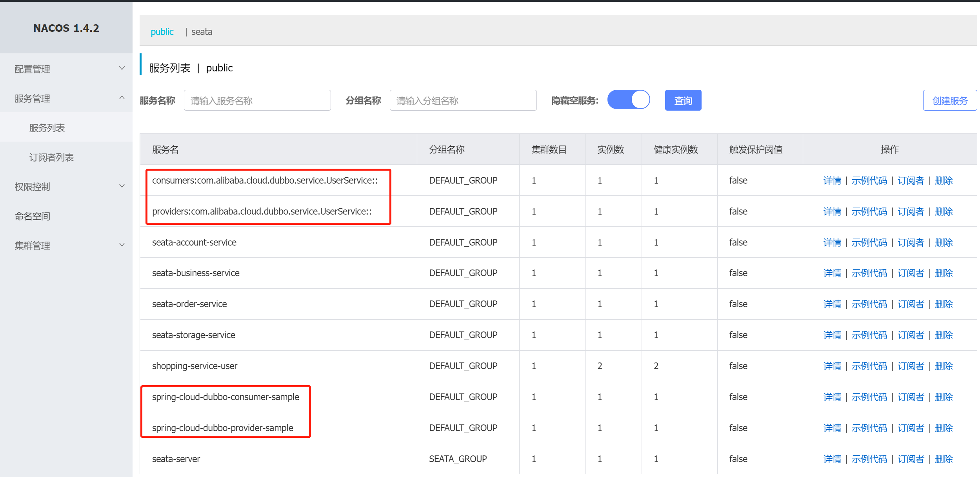Open 命名空间 in the sidebar

[x=33, y=216]
